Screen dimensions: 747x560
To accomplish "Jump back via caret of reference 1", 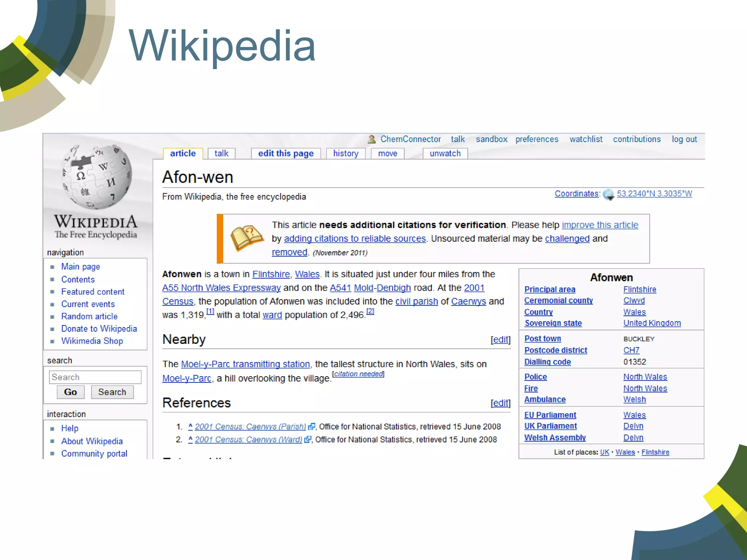I will (x=190, y=426).
